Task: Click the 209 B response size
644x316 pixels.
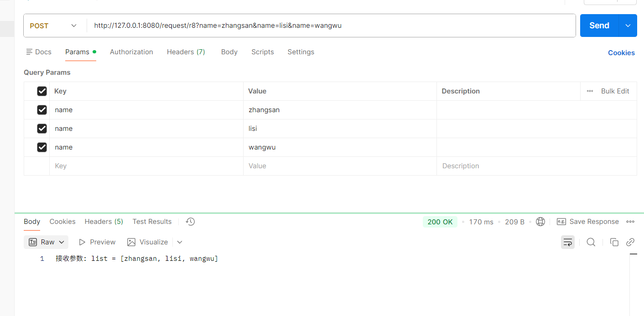Action: (514, 222)
